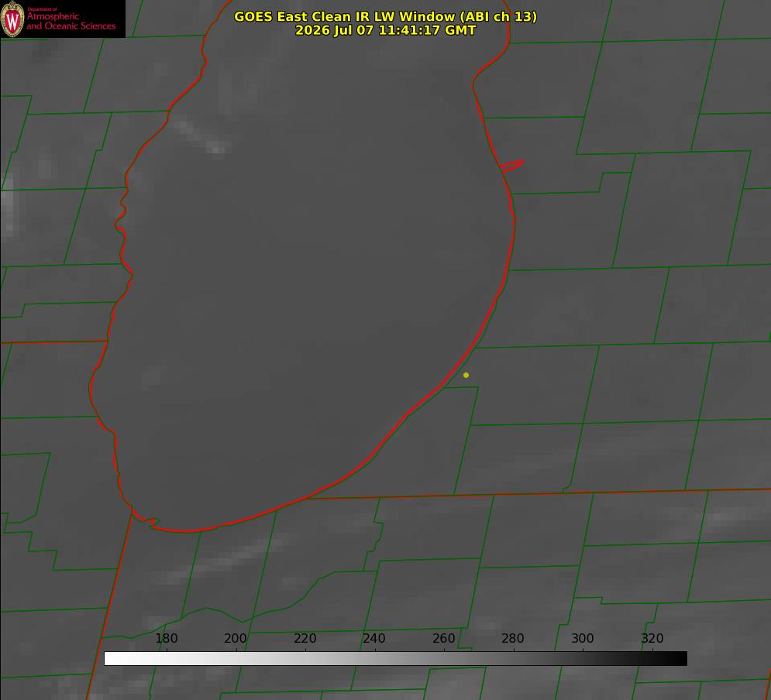This screenshot has width=771, height=700.
Task: Click the Atmospheric and Oceanic Sciences text
Action: coord(71,21)
